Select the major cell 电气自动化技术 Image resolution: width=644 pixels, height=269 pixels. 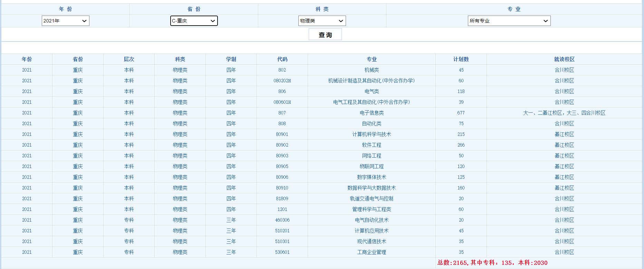(x=372, y=220)
